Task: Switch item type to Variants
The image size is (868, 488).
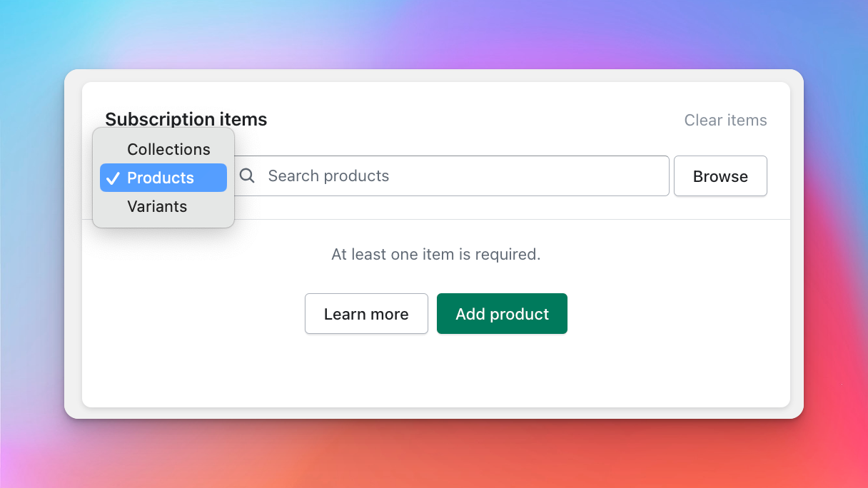Action: [157, 206]
